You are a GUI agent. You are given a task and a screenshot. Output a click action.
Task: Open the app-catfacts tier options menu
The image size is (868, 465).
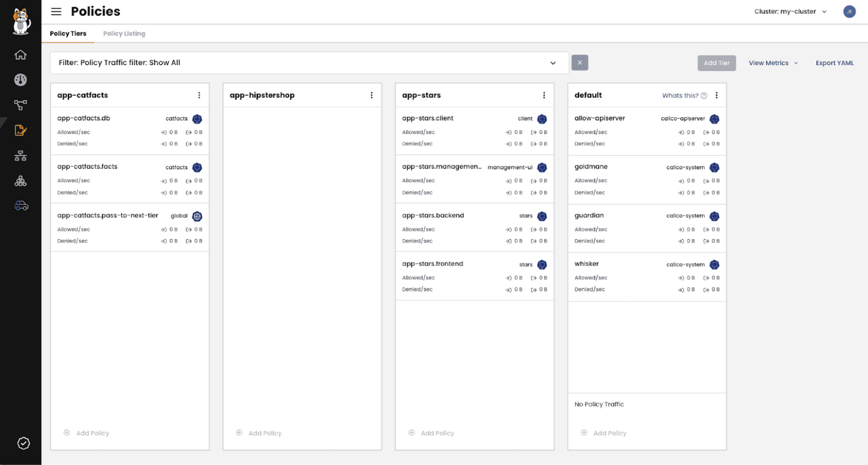pos(199,95)
